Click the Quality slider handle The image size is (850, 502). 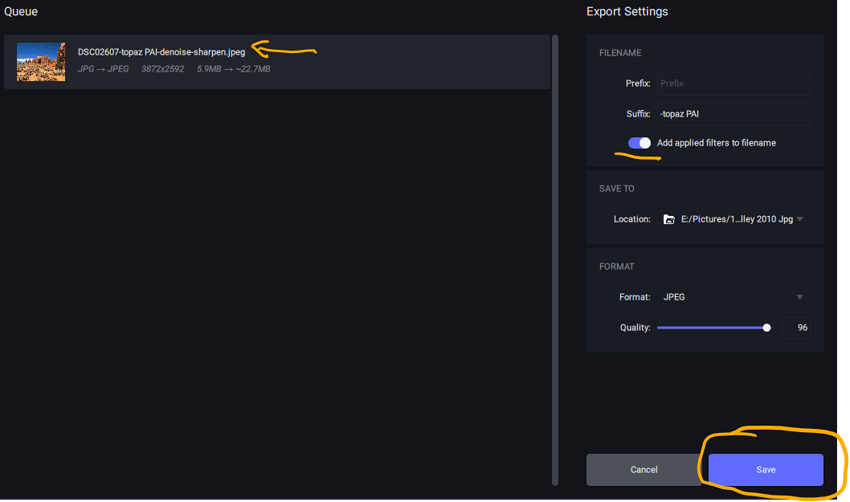pyautogui.click(x=767, y=327)
